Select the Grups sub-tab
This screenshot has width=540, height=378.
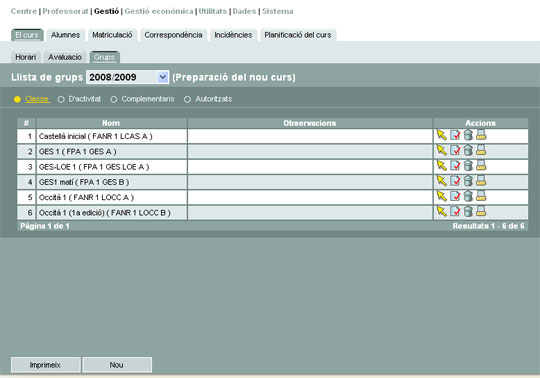(104, 57)
